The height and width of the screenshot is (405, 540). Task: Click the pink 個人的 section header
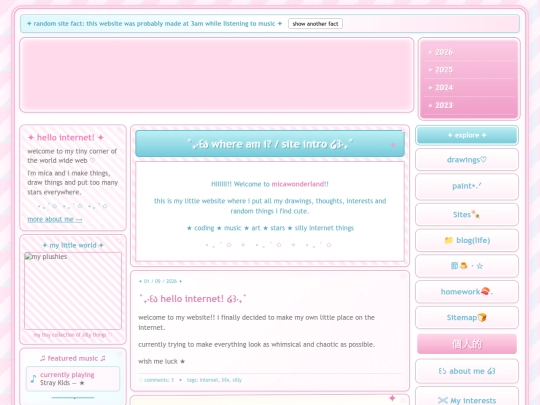467,344
